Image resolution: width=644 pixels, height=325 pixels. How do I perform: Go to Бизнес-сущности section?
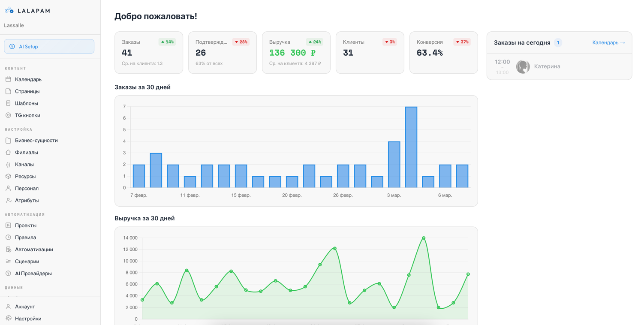36,140
